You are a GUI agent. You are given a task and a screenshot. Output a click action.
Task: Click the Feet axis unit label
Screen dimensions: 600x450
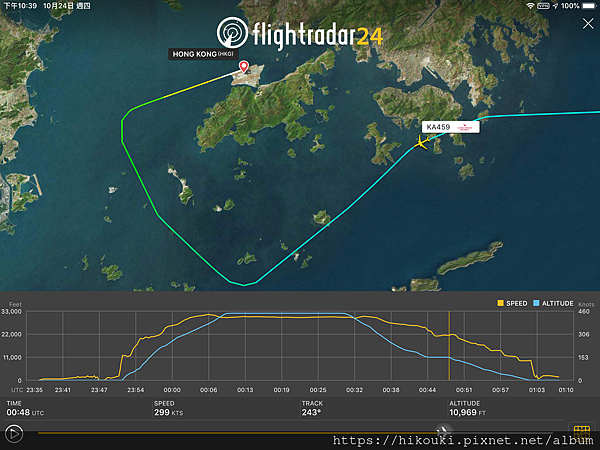pyautogui.click(x=15, y=304)
